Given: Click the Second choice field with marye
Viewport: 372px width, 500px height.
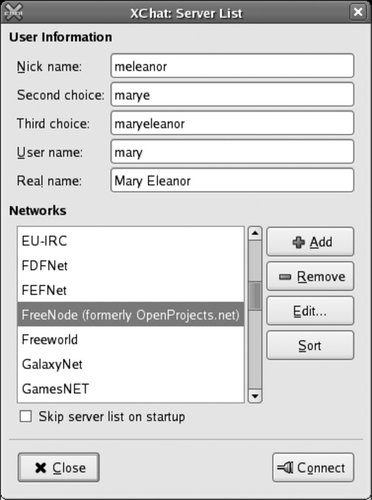Looking at the screenshot, I should coord(232,95).
